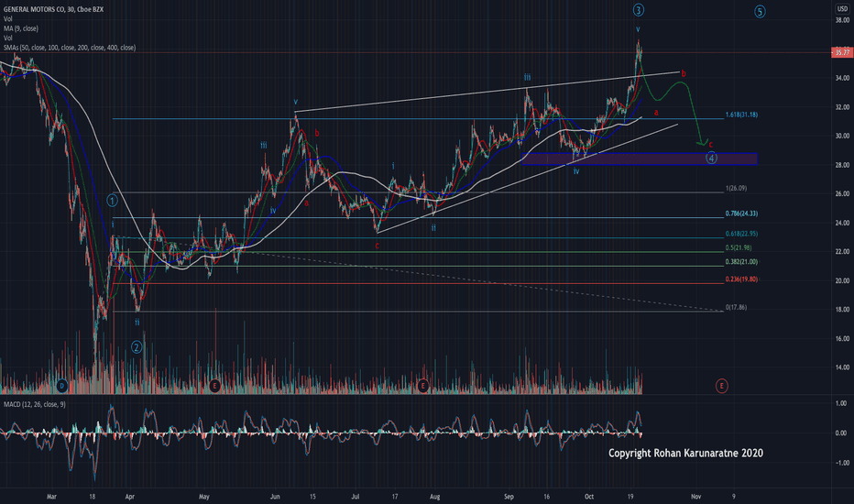The width and height of the screenshot is (854, 504).
Task: Select the MA (9, close) indicator legend
Action: pyautogui.click(x=21, y=28)
